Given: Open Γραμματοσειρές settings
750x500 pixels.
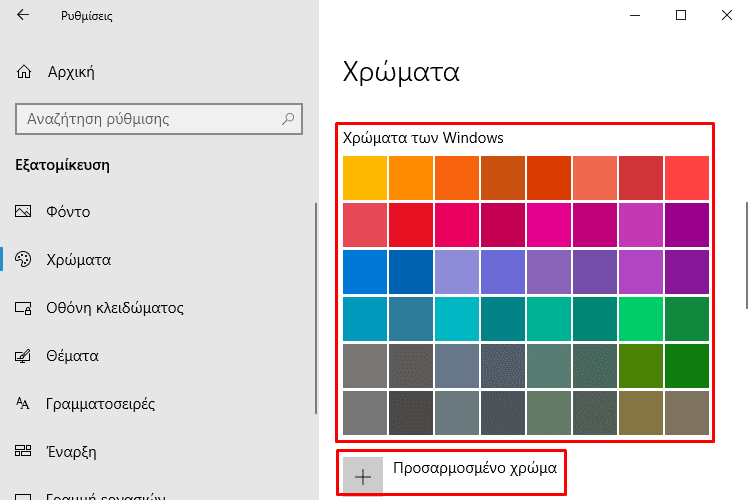Looking at the screenshot, I should (100, 404).
